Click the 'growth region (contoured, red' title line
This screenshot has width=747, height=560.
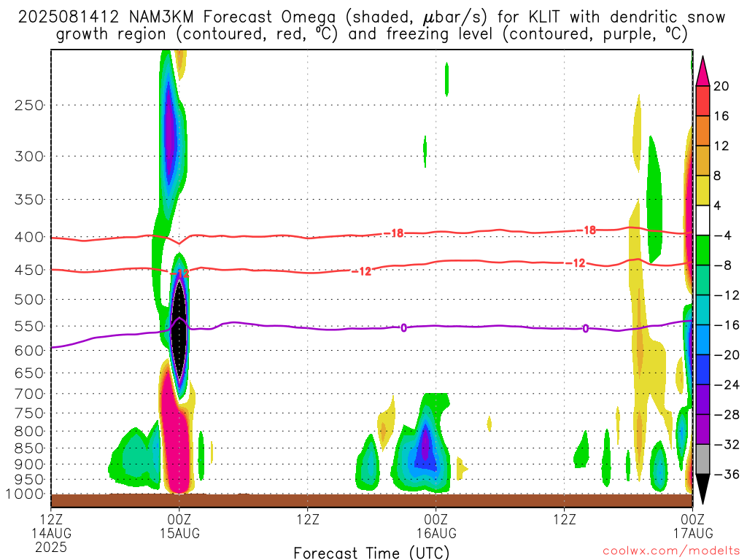point(371,34)
